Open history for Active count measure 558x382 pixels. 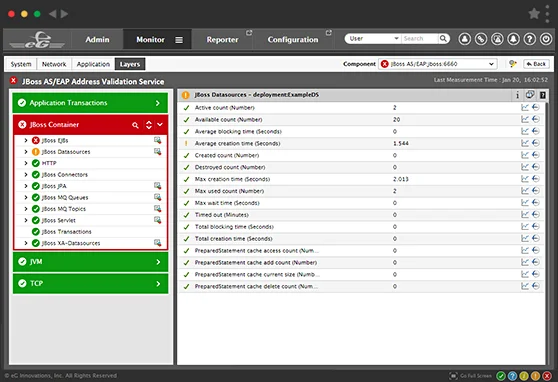[536, 108]
